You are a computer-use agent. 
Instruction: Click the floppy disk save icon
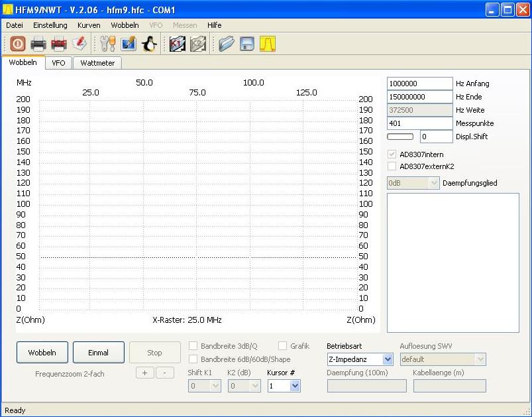(247, 44)
